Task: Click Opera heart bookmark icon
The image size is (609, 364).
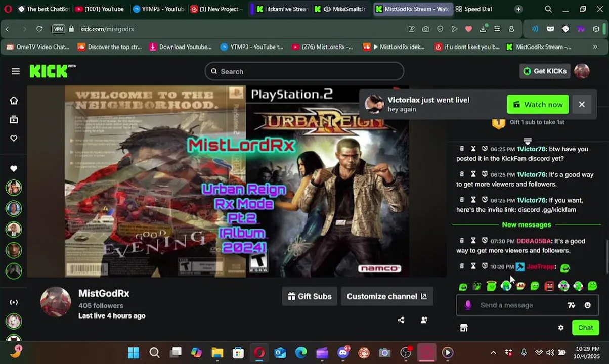Action: (468, 29)
